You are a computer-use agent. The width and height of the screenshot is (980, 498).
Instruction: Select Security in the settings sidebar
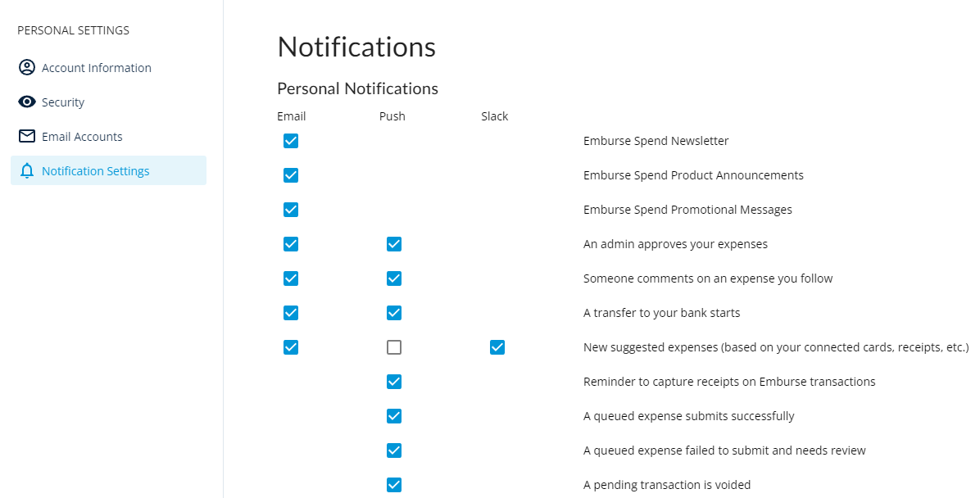click(62, 102)
